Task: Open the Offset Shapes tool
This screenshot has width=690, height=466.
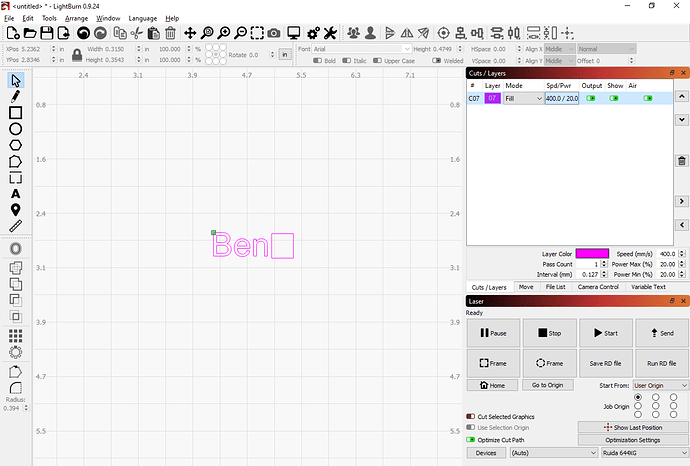Action: pos(15,249)
